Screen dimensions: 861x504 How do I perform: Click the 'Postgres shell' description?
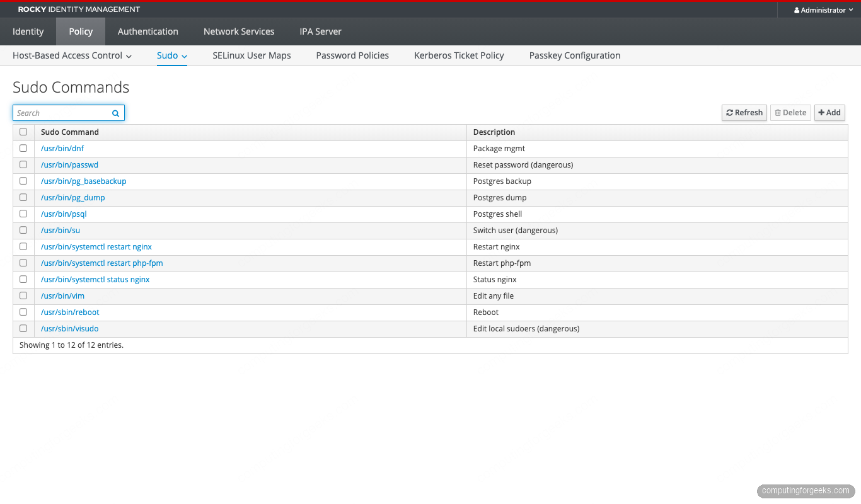coord(498,214)
